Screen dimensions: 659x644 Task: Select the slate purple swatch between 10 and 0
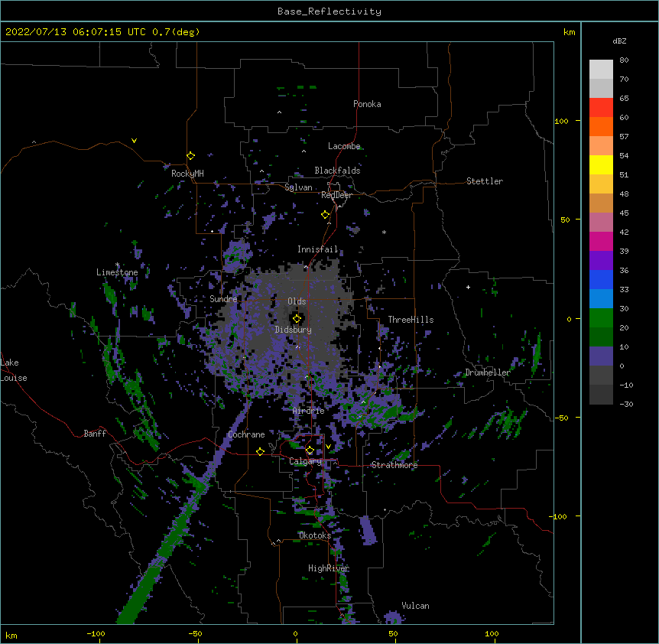click(x=601, y=356)
